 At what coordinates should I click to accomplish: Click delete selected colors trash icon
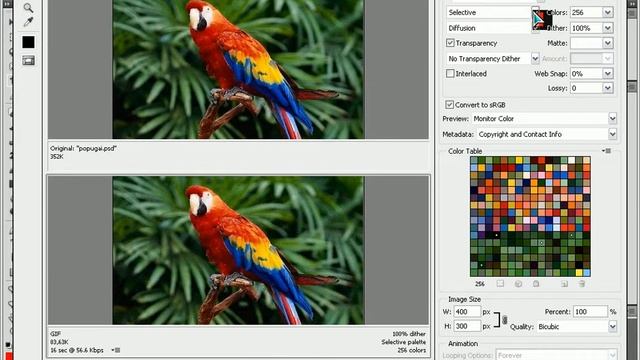(x=582, y=284)
